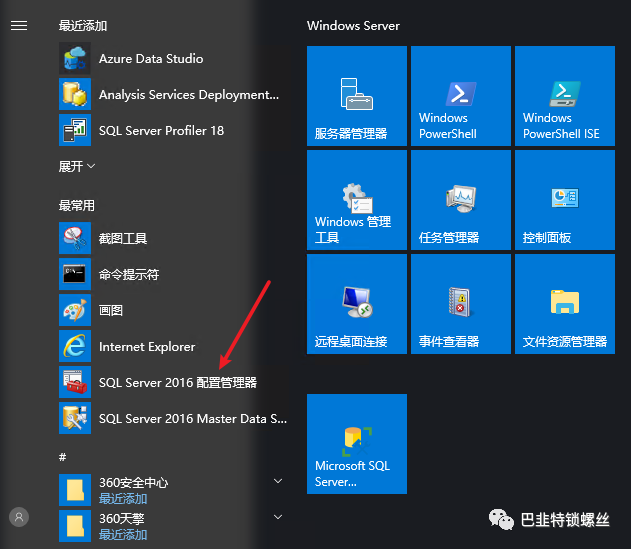Click the 命令提示符 text entry
Image resolution: width=631 pixels, height=549 pixels.
(129, 274)
